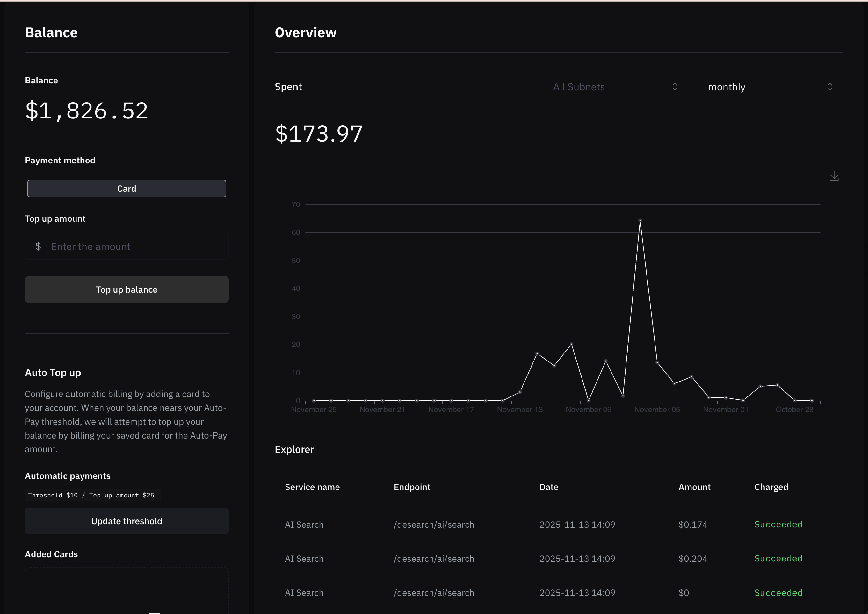Select the Card payment method
868x614 pixels.
126,189
